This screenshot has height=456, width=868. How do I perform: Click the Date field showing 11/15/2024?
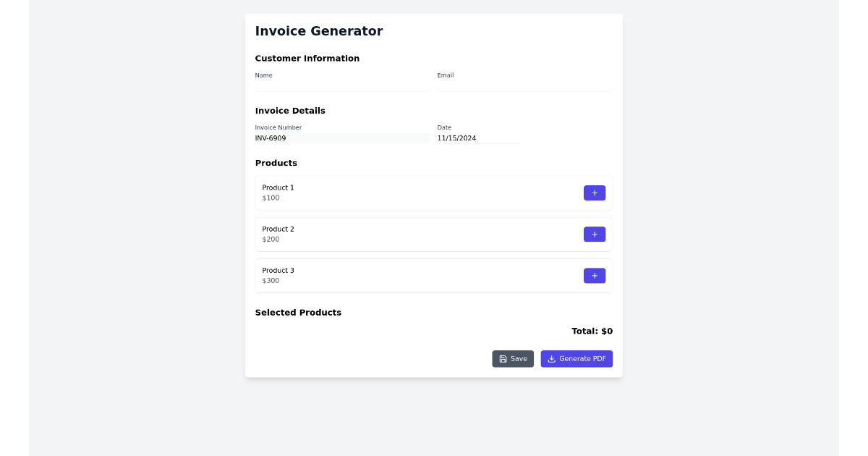pyautogui.click(x=477, y=138)
